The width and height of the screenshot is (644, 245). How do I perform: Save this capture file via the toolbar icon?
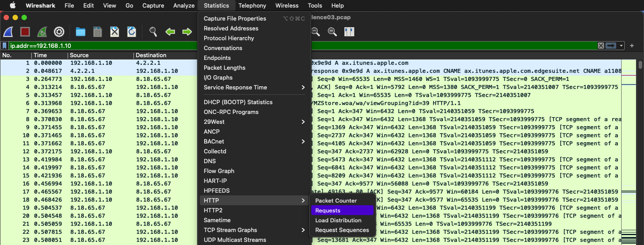point(98,32)
